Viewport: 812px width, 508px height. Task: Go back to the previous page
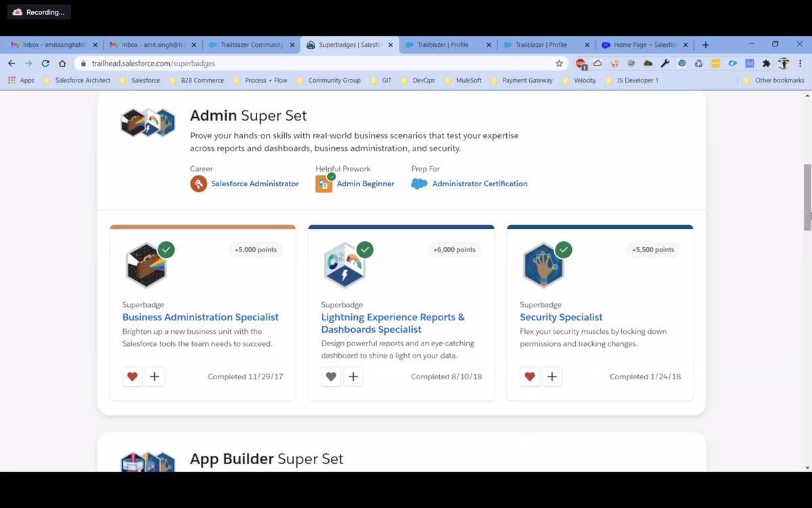pyautogui.click(x=12, y=63)
